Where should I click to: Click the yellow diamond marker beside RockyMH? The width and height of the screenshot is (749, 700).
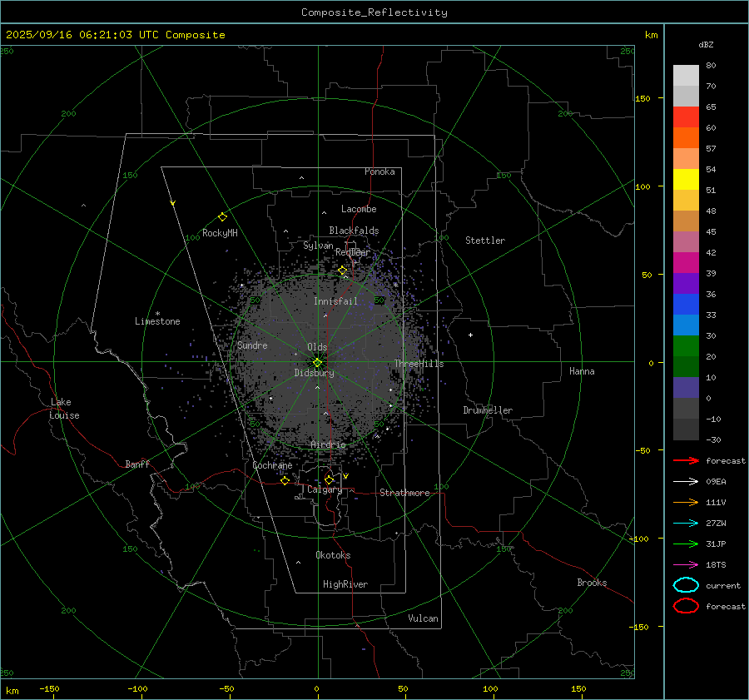222,217
